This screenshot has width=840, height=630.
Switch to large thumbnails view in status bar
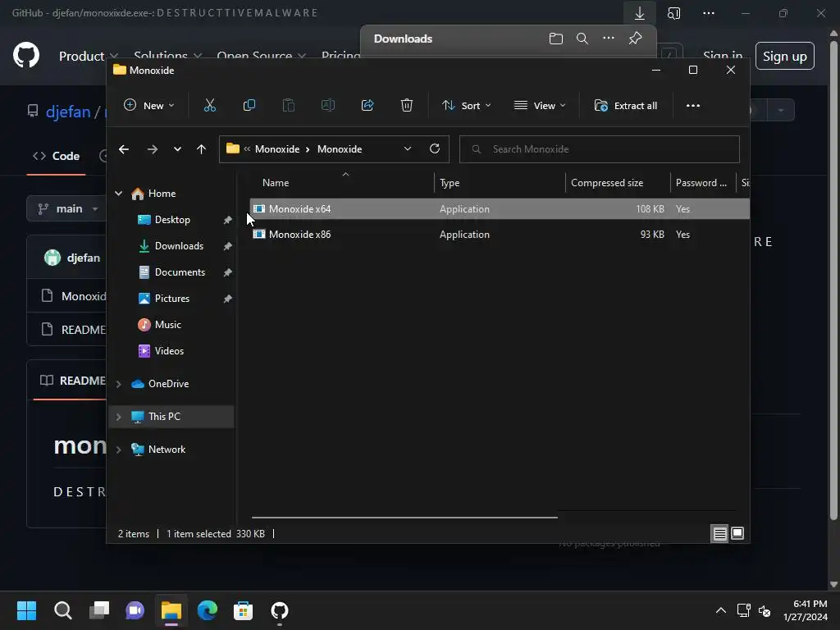(737, 533)
